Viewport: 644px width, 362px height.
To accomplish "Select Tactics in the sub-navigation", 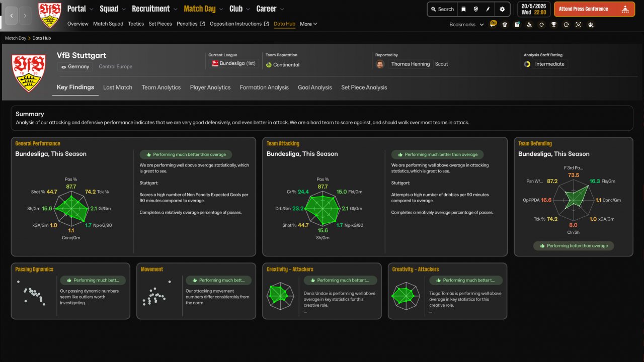I will pos(136,24).
